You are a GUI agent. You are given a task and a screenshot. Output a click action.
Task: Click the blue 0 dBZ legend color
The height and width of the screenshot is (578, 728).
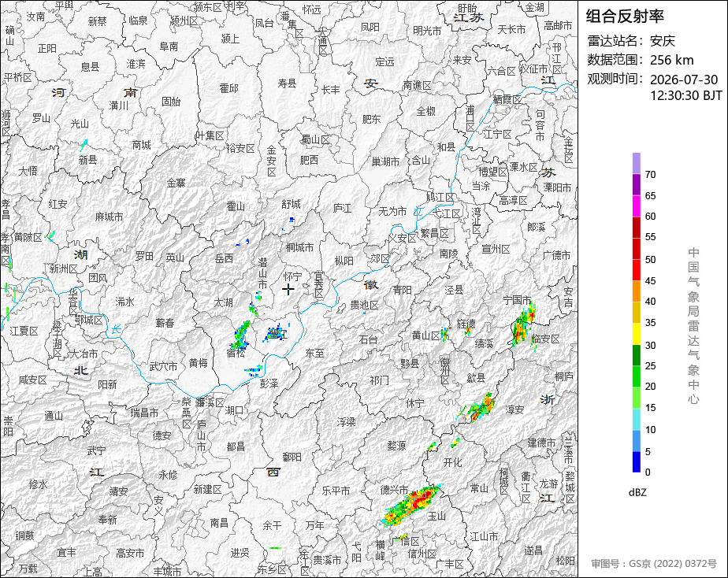tap(636, 461)
